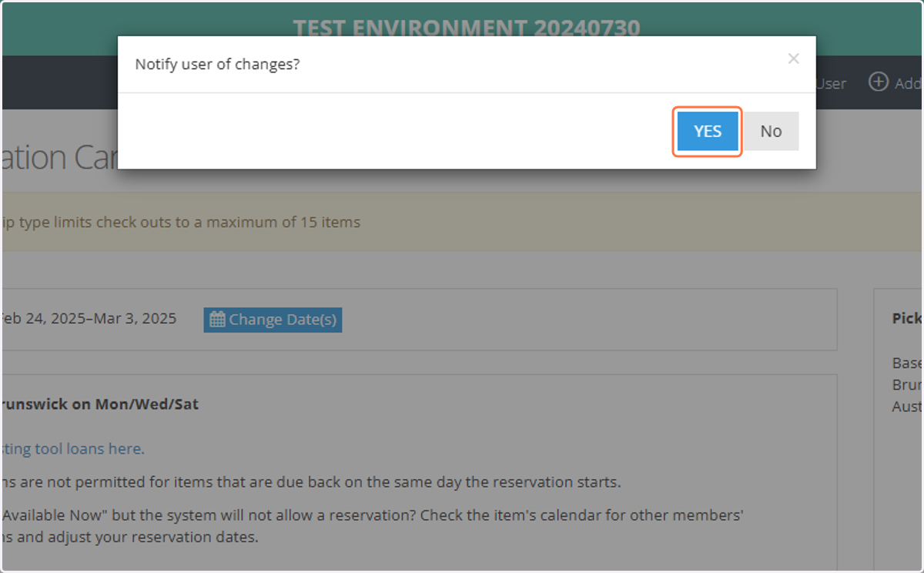The image size is (924, 573).
Task: Click the date range Feb 24, 2025–Mar 3, 2025
Action: (x=88, y=318)
